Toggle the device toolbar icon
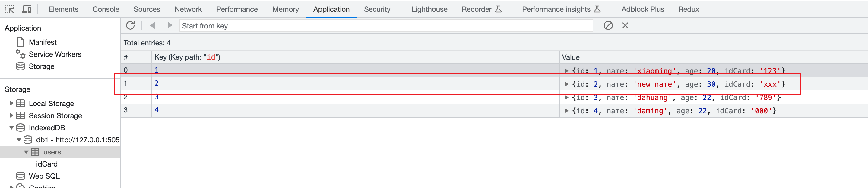 click(x=26, y=9)
